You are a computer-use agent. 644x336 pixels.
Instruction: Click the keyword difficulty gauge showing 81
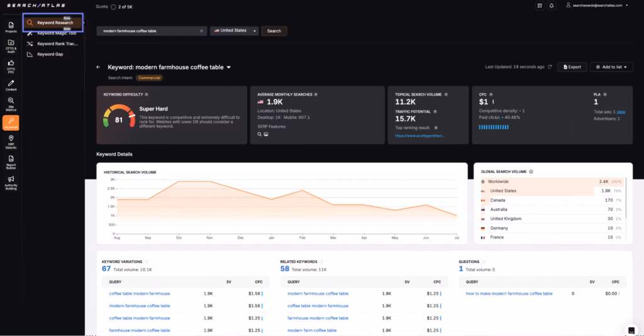click(x=119, y=119)
